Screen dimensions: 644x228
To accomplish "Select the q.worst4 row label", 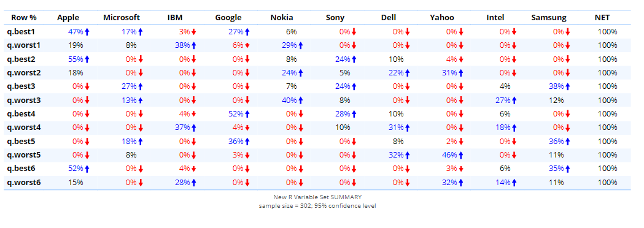I will tap(24, 127).
